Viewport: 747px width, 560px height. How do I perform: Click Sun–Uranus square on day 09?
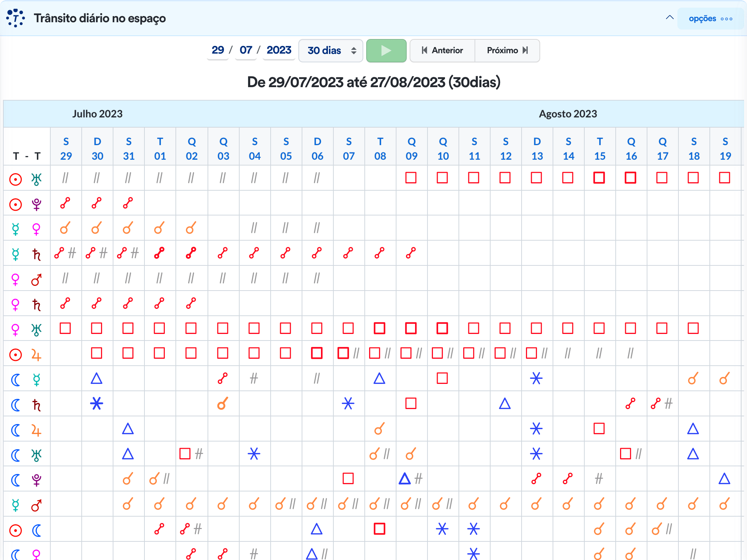(411, 178)
